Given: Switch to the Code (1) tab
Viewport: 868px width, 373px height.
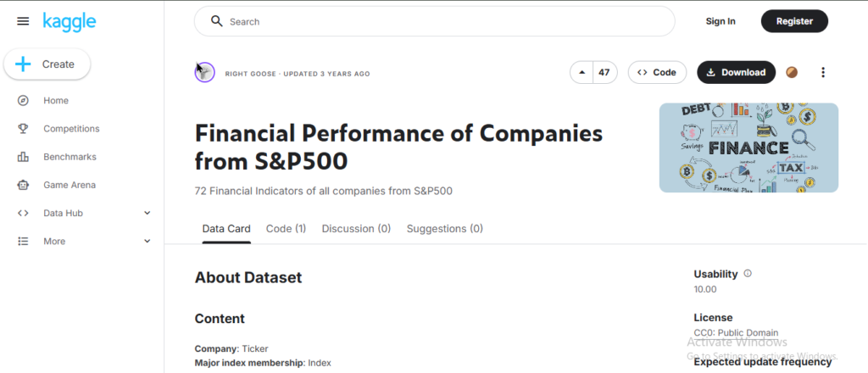Looking at the screenshot, I should point(286,229).
